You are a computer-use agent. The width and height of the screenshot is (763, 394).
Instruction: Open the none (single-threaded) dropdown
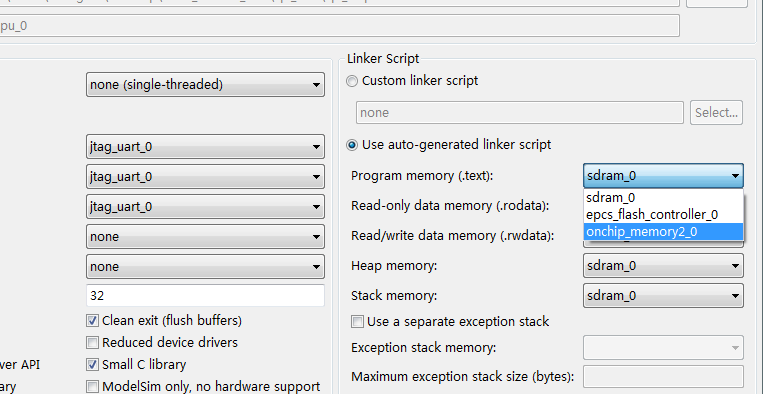[x=205, y=85]
